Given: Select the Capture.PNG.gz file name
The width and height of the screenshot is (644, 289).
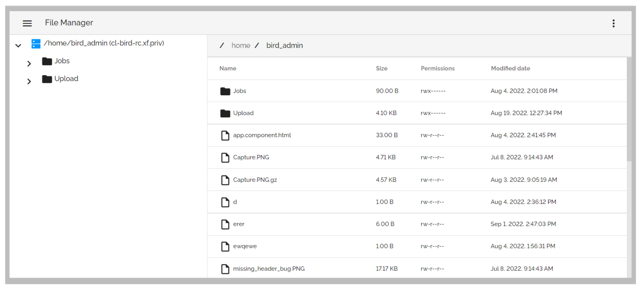Looking at the screenshot, I should (x=255, y=180).
